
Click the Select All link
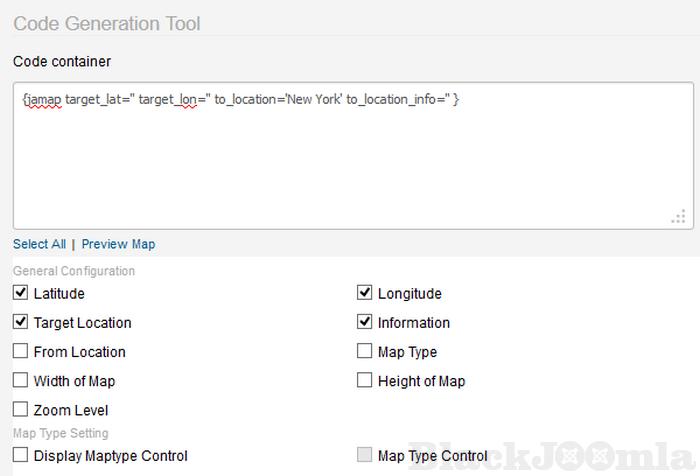click(x=39, y=244)
